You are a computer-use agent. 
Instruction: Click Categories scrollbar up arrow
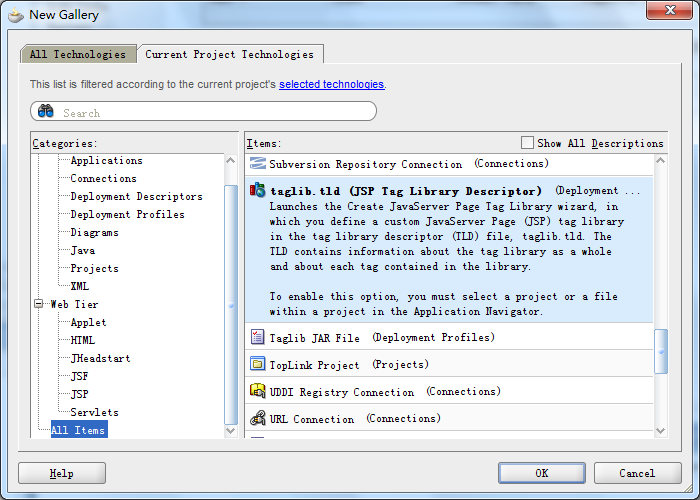231,160
